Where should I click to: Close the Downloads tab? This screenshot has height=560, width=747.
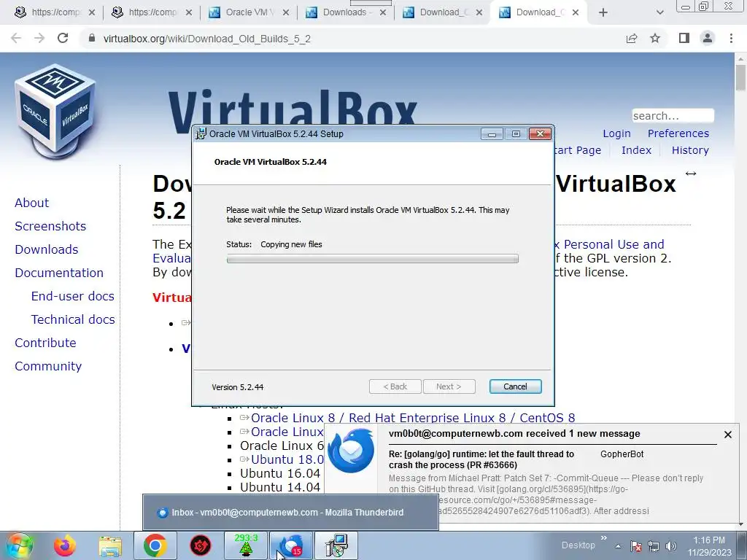click(383, 13)
